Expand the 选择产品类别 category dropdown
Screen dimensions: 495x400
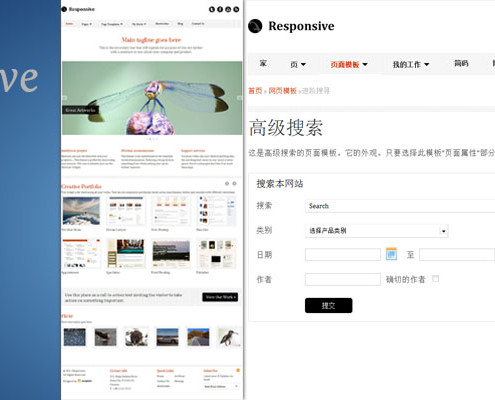click(377, 231)
